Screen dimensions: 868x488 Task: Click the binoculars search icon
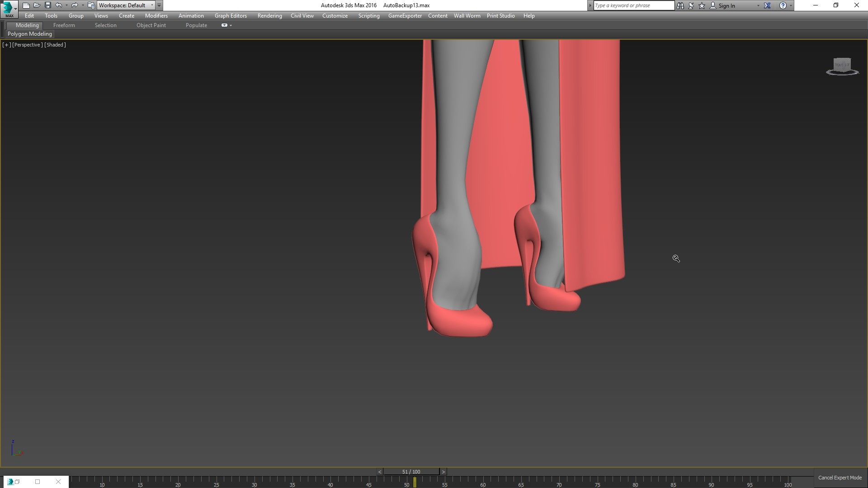(x=680, y=5)
